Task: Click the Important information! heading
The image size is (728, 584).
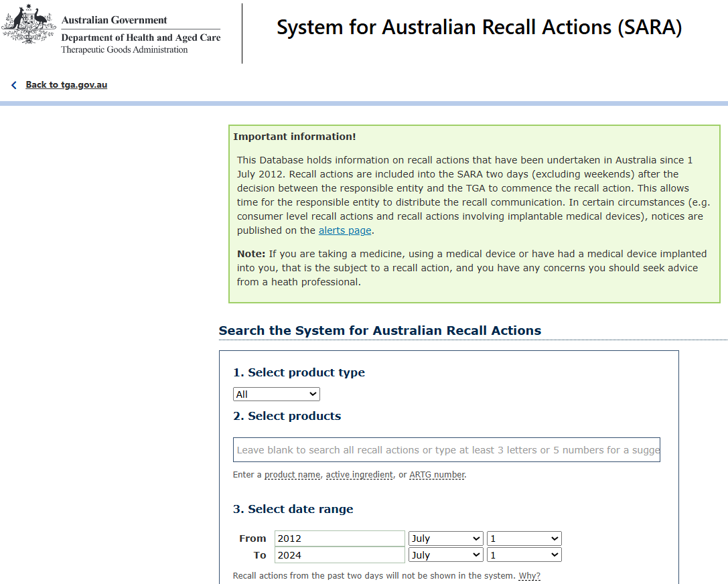Action: click(x=295, y=137)
